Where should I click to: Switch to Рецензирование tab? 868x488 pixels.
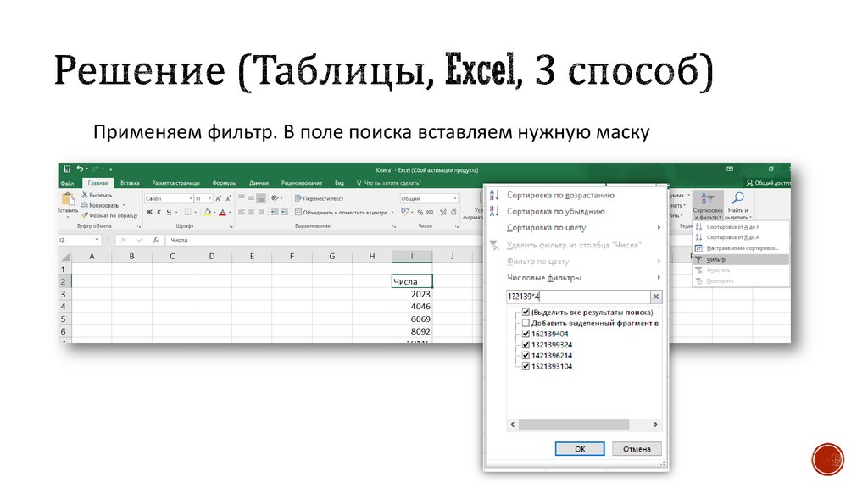[302, 183]
